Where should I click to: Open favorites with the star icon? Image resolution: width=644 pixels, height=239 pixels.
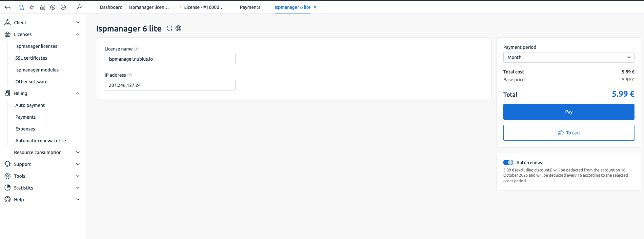(x=32, y=7)
